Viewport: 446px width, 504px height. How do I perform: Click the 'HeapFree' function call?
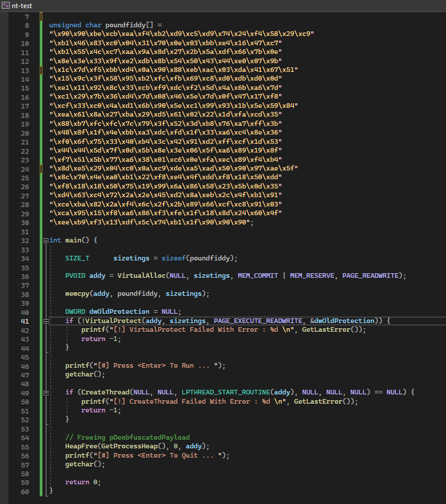(81, 446)
